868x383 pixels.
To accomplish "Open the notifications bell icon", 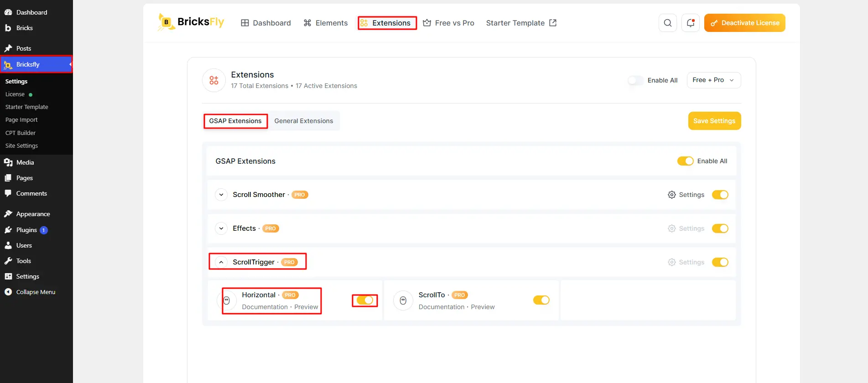I will [691, 23].
